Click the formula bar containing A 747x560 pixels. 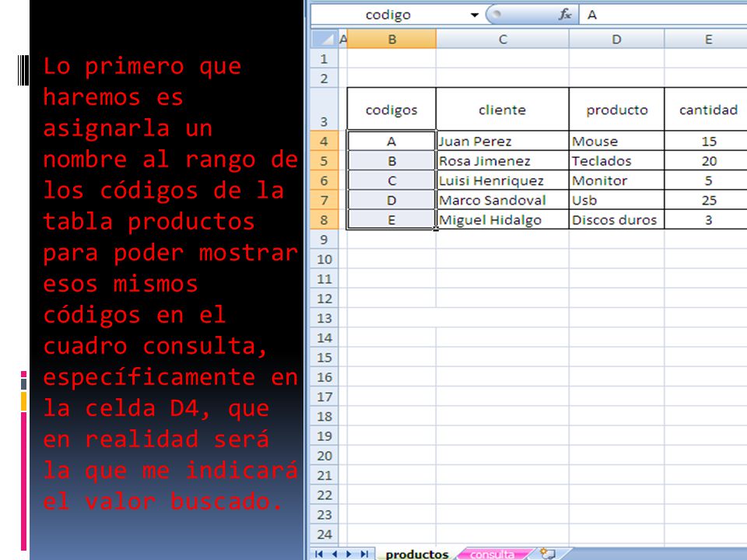click(x=663, y=15)
